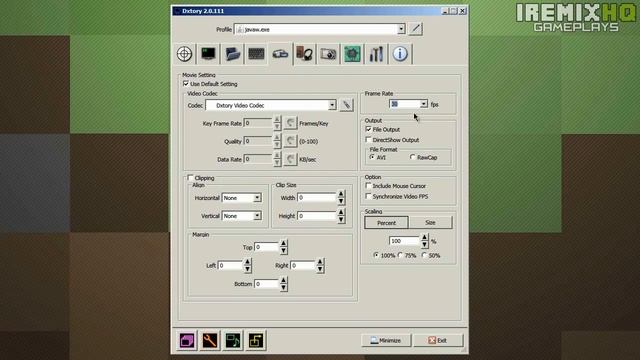This screenshot has width=640, height=360.
Task: Open the Advanced chip tab
Action: (352, 54)
